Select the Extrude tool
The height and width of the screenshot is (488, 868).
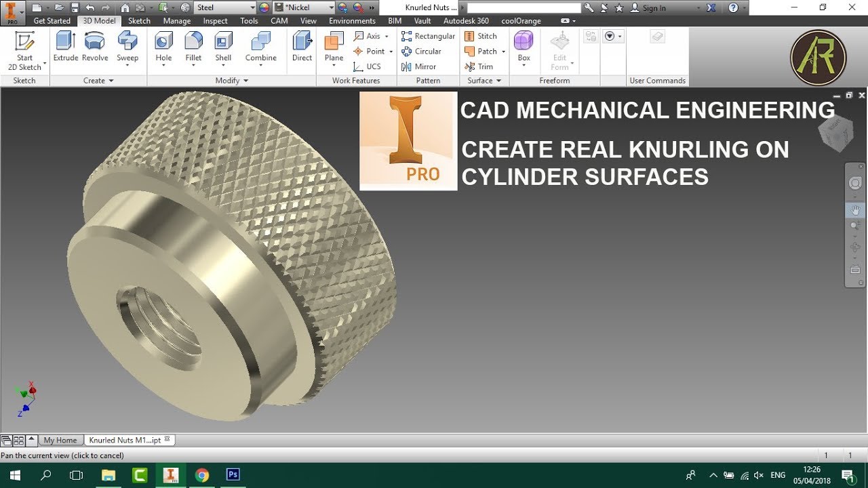[66, 47]
